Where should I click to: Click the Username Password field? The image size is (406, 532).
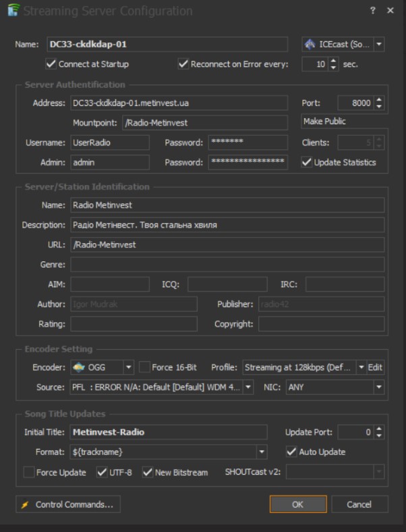coord(248,142)
